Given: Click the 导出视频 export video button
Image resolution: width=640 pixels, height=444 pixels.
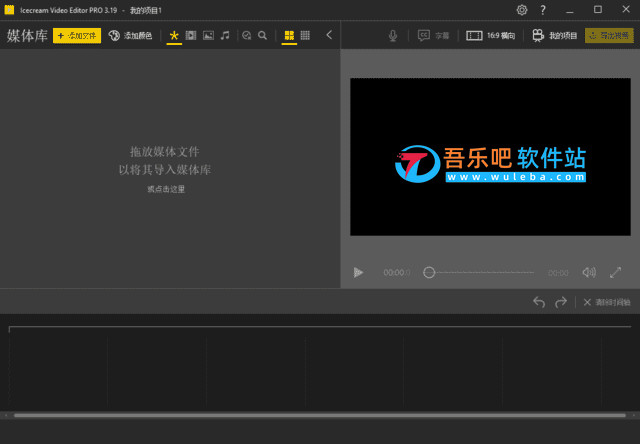Looking at the screenshot, I should tap(609, 36).
